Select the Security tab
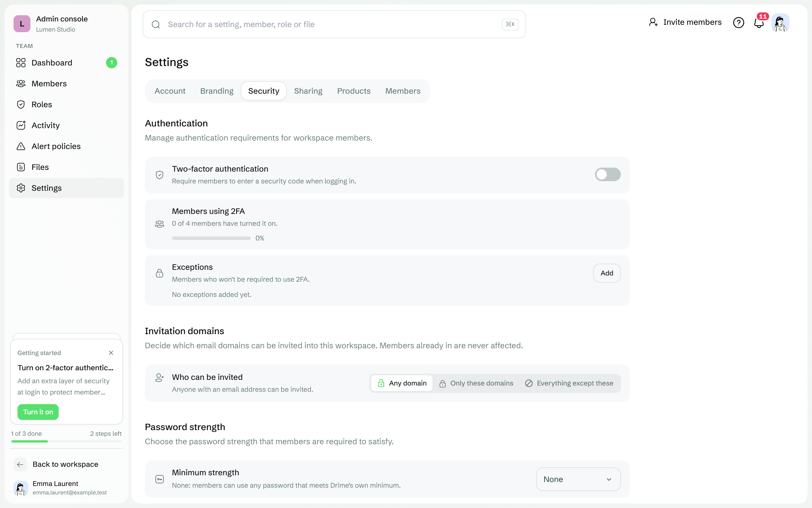Image resolution: width=812 pixels, height=508 pixels. [264, 91]
